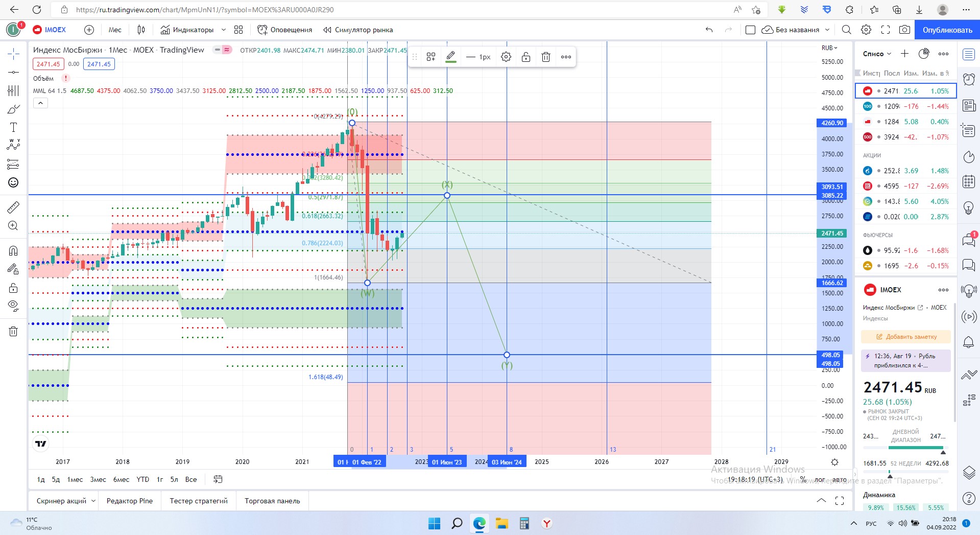980x535 pixels.
Task: Open the patterns tool group
Action: click(x=13, y=146)
